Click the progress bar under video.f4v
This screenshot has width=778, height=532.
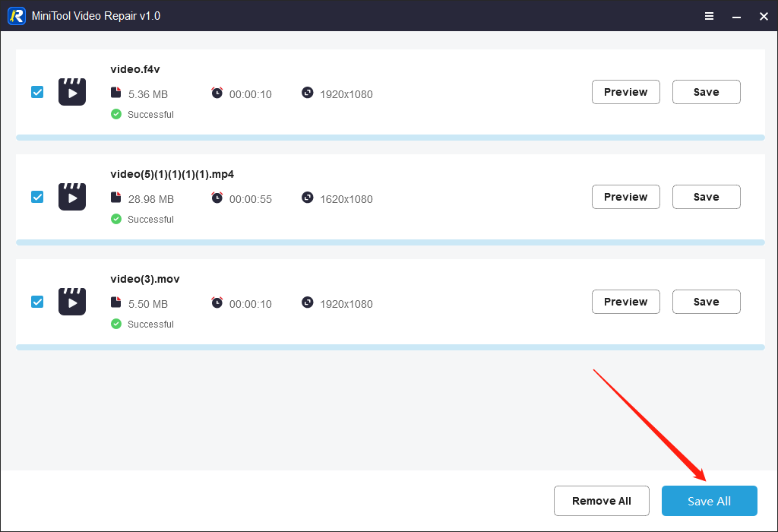[x=390, y=138]
